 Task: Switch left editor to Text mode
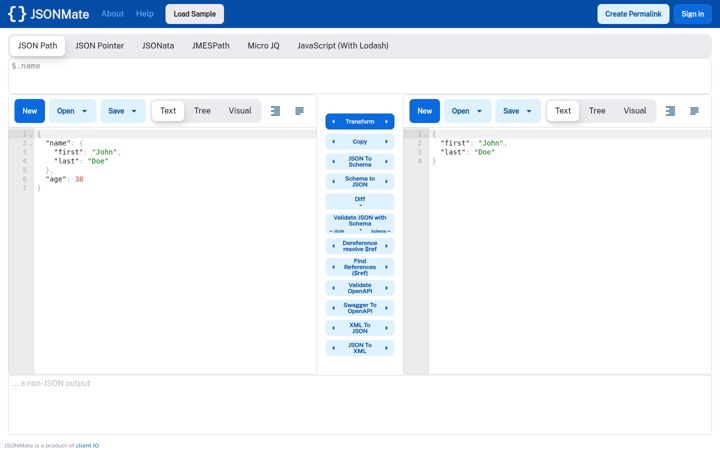(x=168, y=111)
